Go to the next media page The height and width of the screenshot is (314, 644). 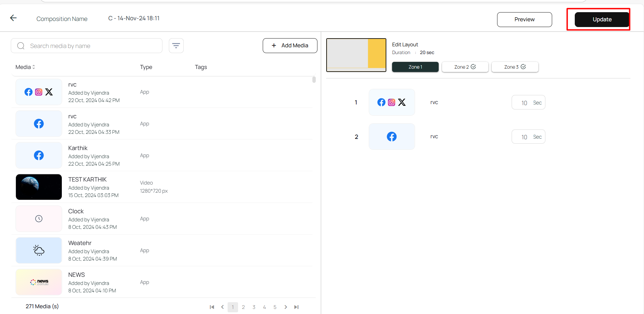(x=286, y=307)
